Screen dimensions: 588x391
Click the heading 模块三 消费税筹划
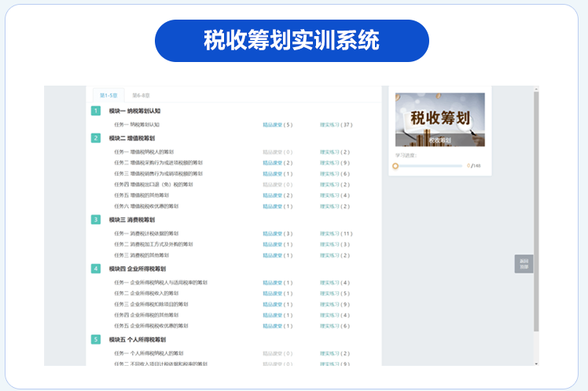[132, 220]
